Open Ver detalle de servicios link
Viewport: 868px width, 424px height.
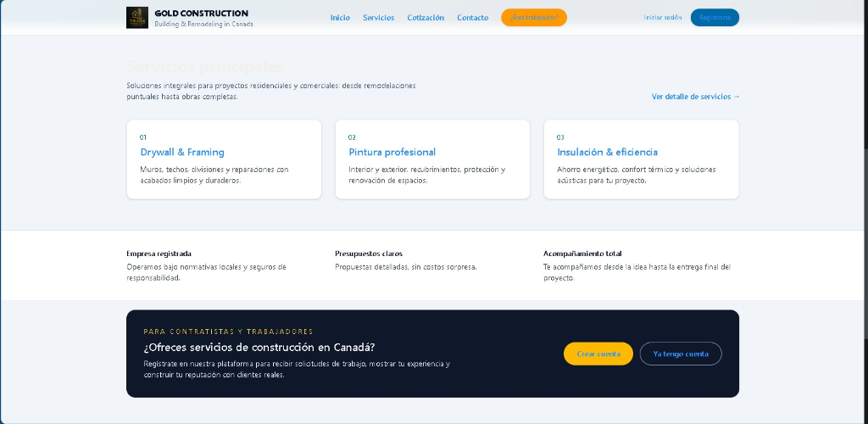tap(695, 97)
